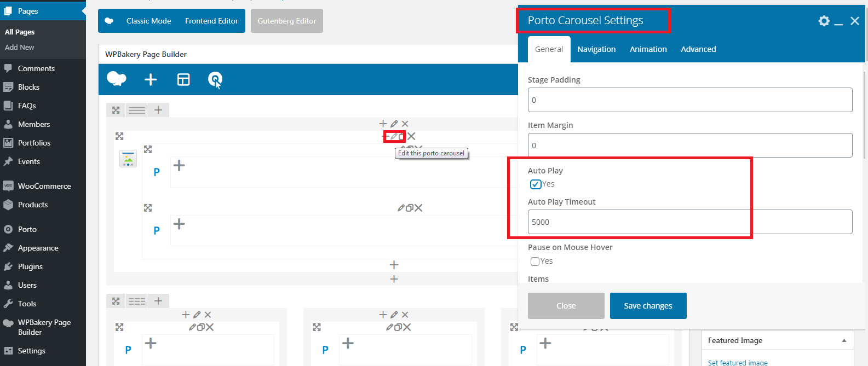Collapse the Featured Image panel arrow

click(x=844, y=340)
